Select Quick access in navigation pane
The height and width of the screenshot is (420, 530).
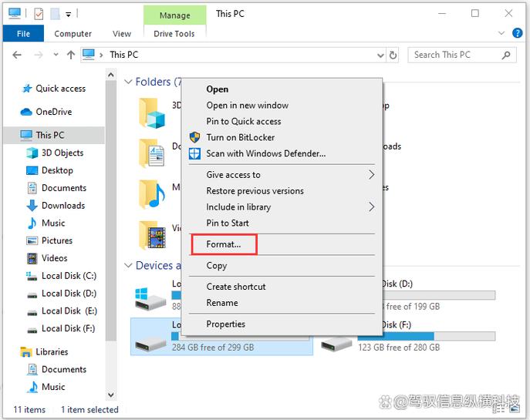point(54,89)
